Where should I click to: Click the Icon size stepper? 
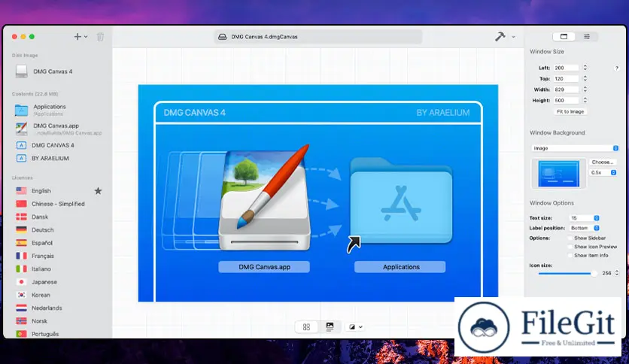click(616, 273)
